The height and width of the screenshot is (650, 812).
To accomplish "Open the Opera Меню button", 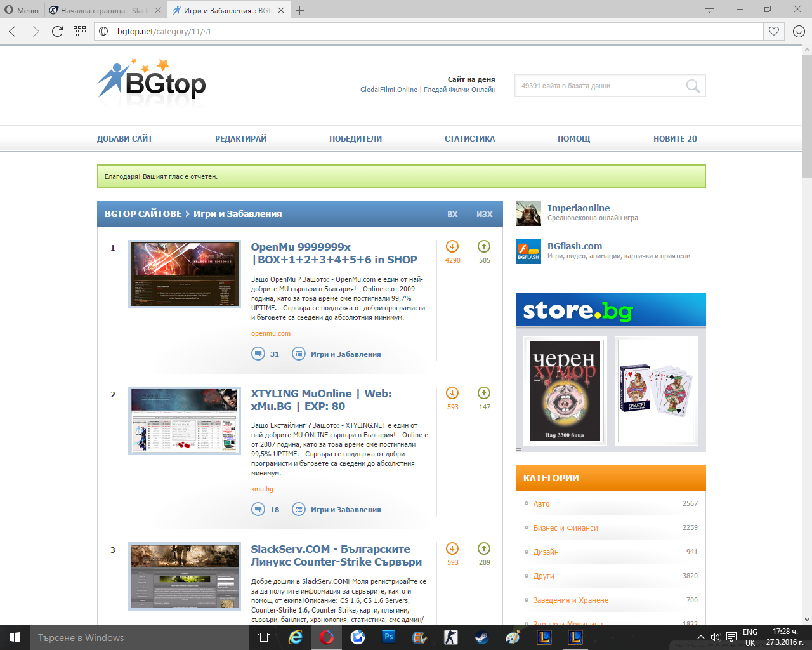I will pyautogui.click(x=22, y=10).
